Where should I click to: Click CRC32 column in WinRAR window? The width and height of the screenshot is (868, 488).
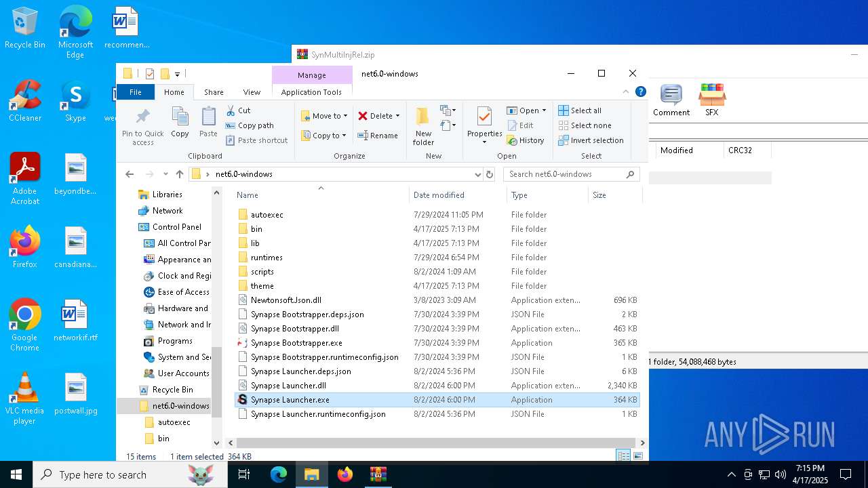click(x=747, y=150)
